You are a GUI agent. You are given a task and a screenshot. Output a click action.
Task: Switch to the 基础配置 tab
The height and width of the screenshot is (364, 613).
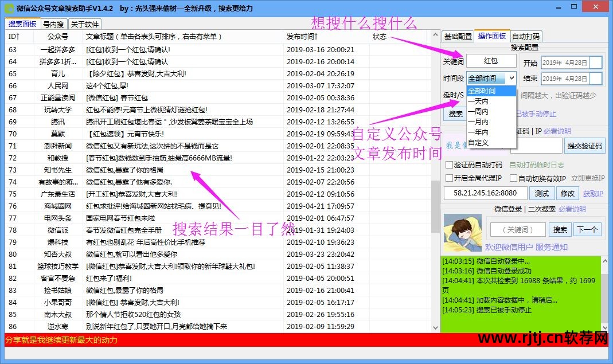tap(458, 36)
